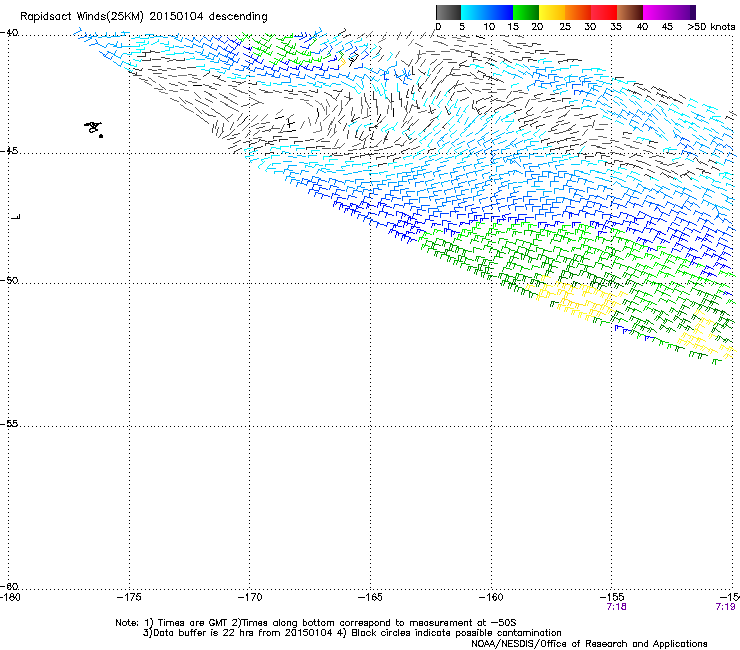Click the green 15-20 knots legend segment
The width and height of the screenshot is (740, 650).
pyautogui.click(x=526, y=12)
